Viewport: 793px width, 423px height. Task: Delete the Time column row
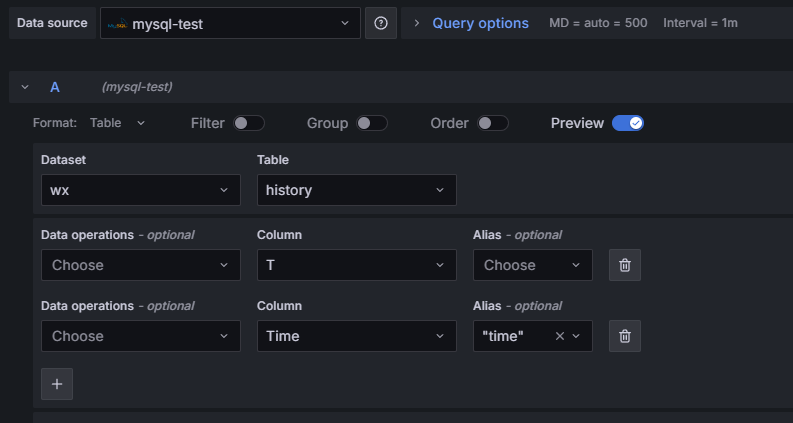coord(625,336)
